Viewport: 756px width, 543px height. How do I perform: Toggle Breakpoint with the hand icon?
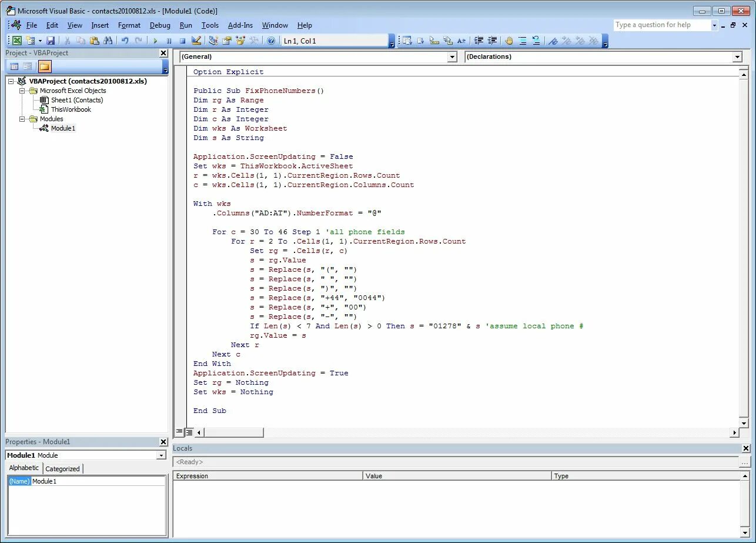[509, 41]
